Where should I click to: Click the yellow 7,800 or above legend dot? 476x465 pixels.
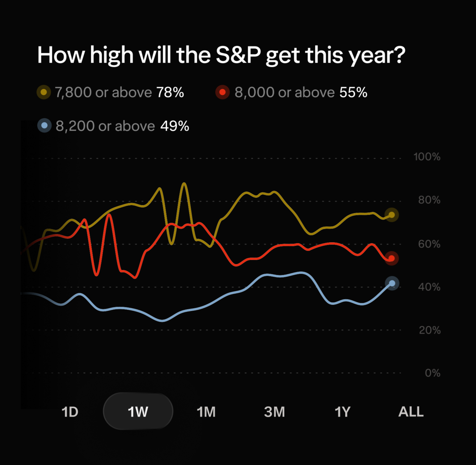pos(44,92)
